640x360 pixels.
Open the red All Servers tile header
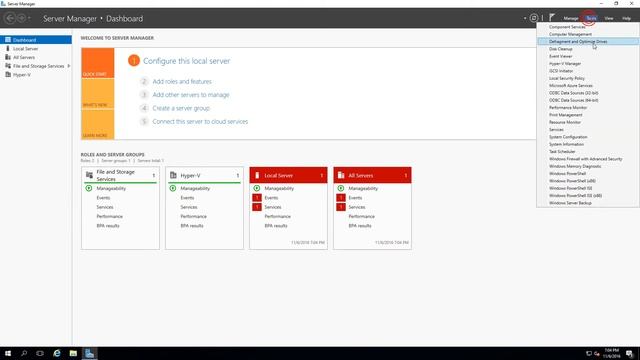click(373, 176)
